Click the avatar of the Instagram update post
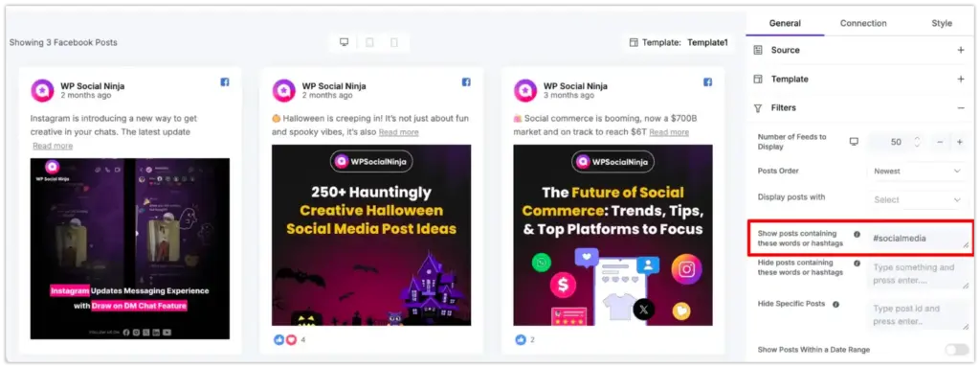Viewport: 980px width, 368px height. (42, 91)
